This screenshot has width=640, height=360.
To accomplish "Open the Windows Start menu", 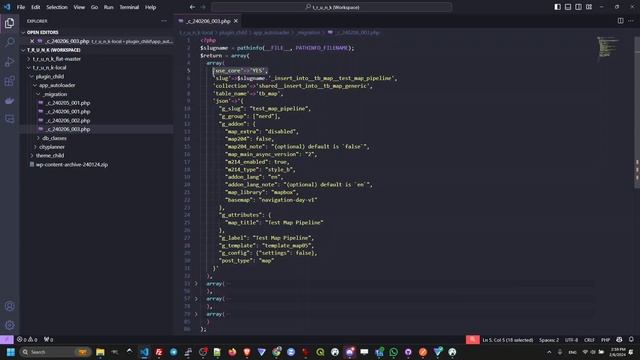I will [11, 352].
